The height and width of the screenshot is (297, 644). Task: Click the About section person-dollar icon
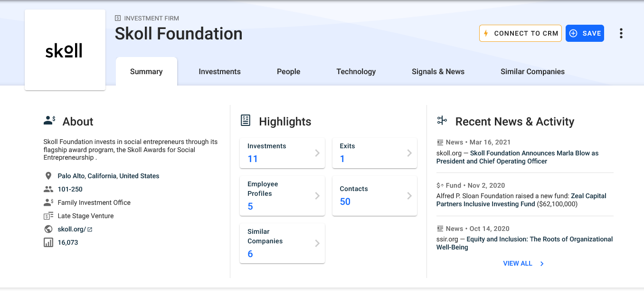click(49, 121)
